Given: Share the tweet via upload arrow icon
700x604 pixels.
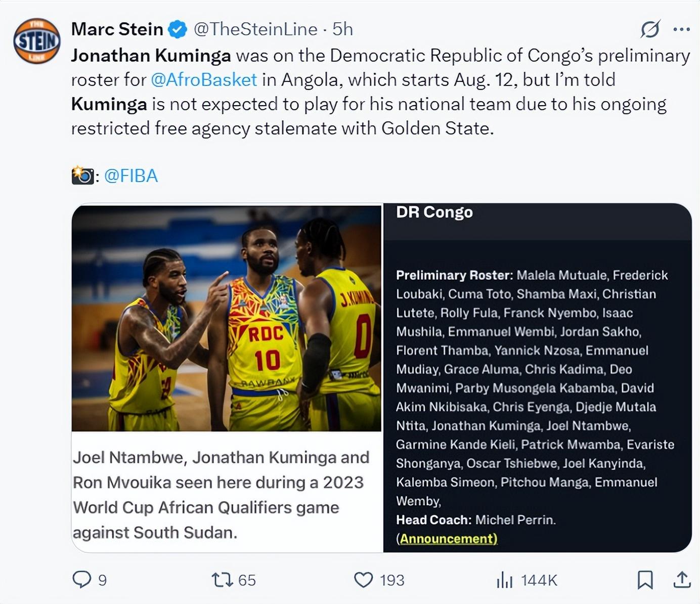Looking at the screenshot, I should [682, 580].
